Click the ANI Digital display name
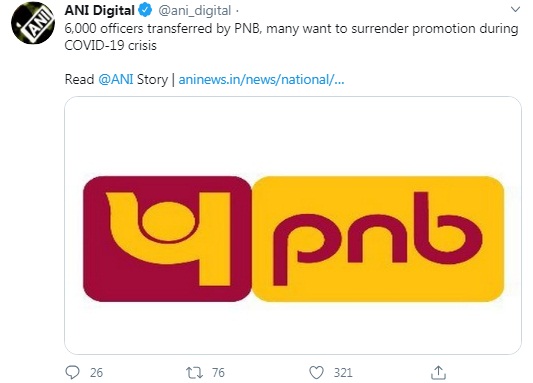 coord(99,11)
